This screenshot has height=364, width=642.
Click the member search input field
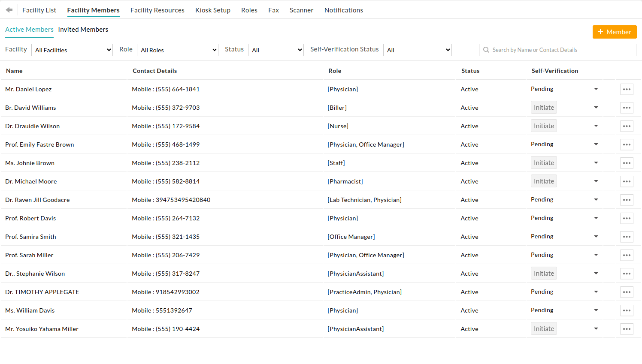[x=558, y=50]
